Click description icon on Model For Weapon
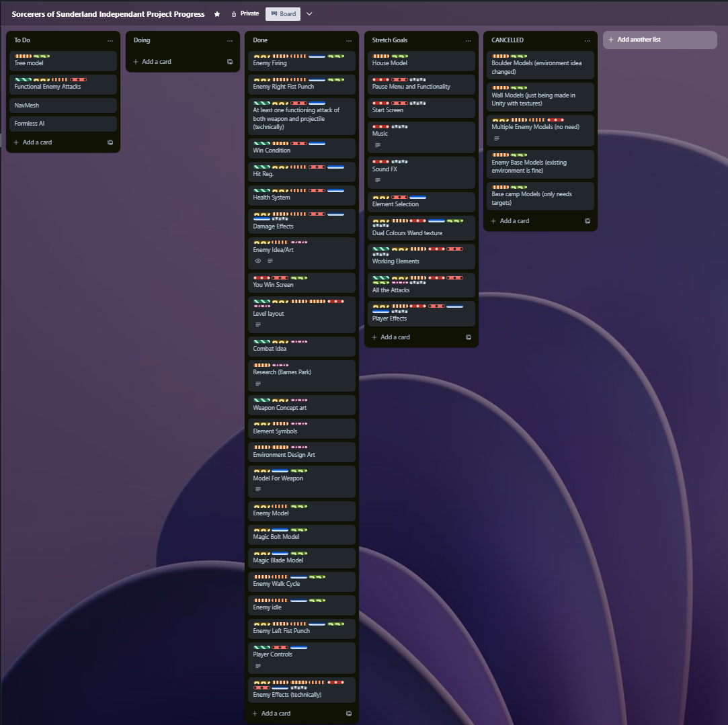728x725 pixels. coord(258,489)
